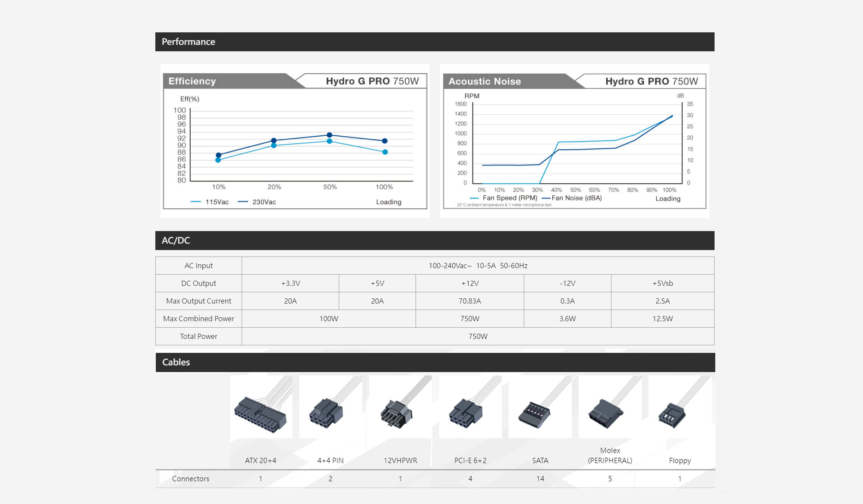Select the '100-240Vac~ 10-5A 50-60Hz' cell
This screenshot has width=863, height=504.
(478, 266)
